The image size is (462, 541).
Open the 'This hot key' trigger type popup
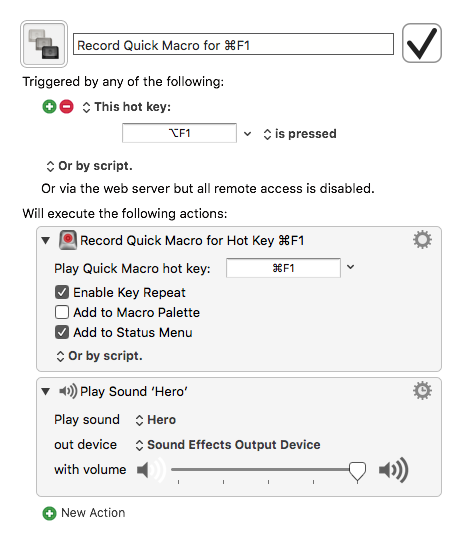tap(127, 107)
